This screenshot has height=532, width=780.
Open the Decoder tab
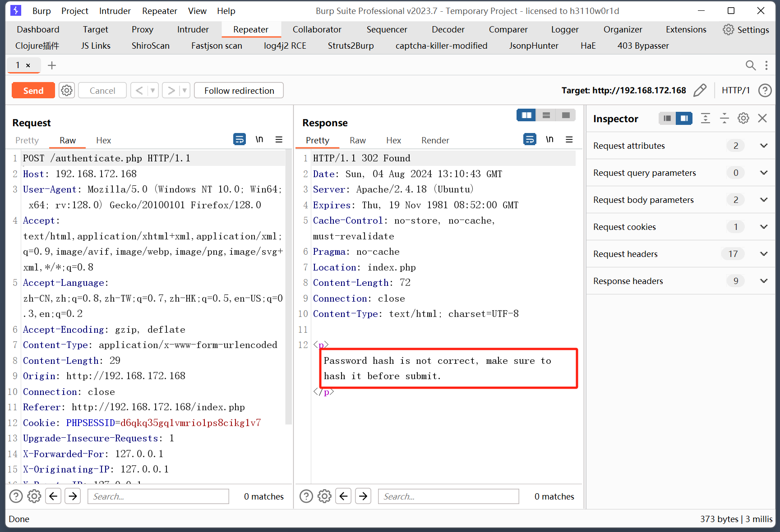[x=448, y=29]
